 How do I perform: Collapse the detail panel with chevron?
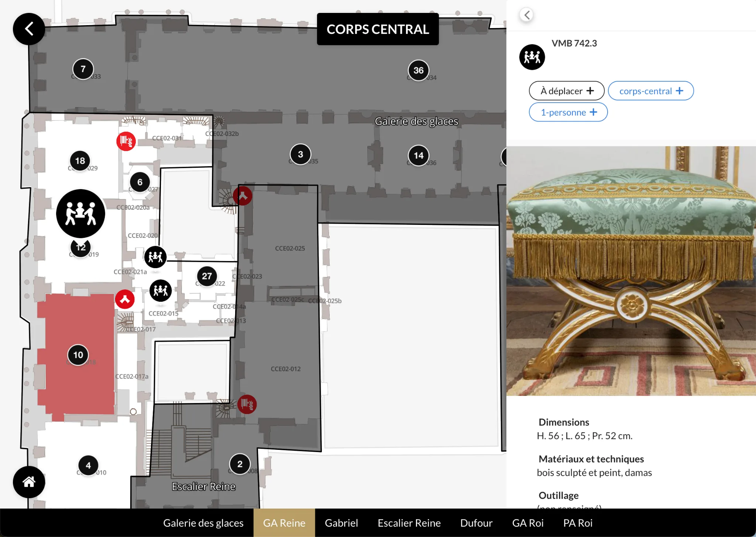[527, 15]
